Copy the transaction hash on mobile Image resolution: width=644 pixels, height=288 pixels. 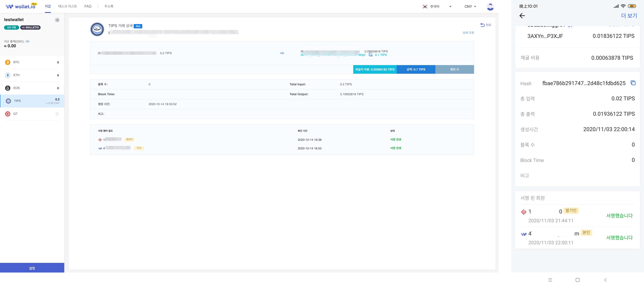pos(633,83)
